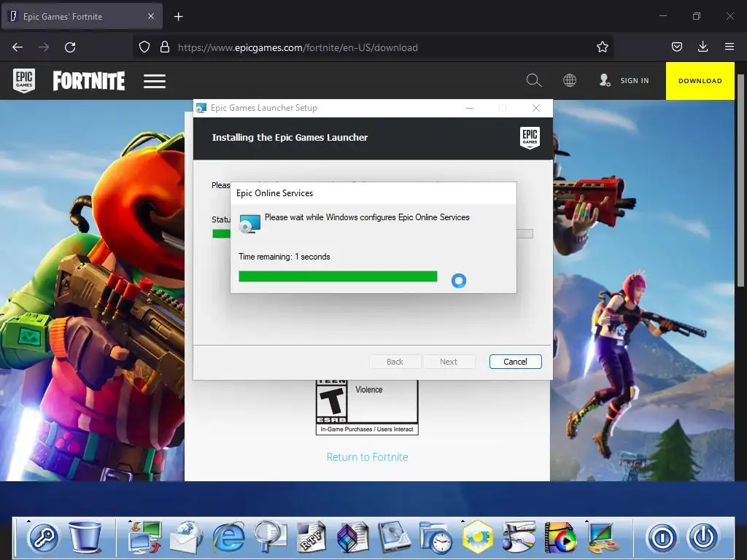Open the website search magnifier icon
The height and width of the screenshot is (560, 747).
point(533,80)
